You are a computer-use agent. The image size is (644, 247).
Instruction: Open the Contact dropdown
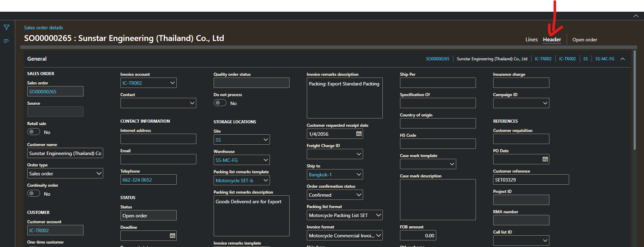click(192, 103)
